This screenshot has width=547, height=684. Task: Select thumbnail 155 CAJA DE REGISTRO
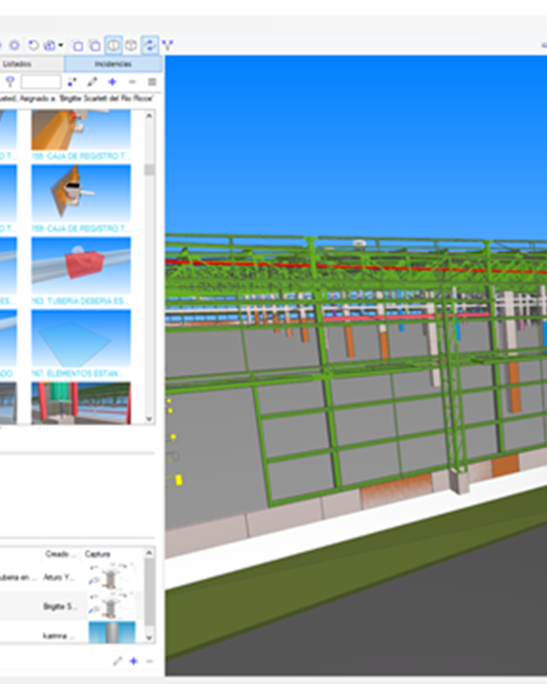tap(81, 134)
